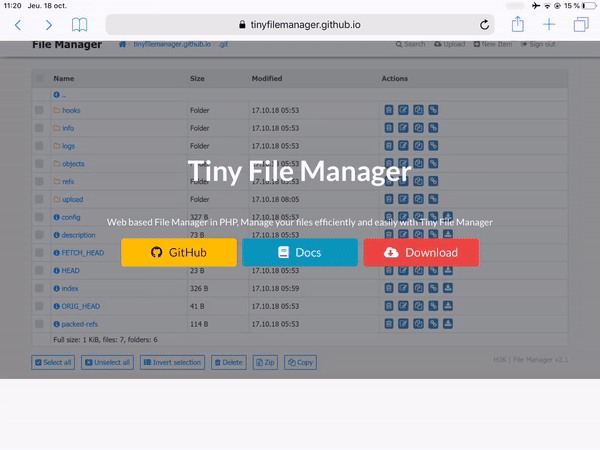Image resolution: width=600 pixels, height=450 pixels.
Task: Open the hooks folder link
Action: click(x=71, y=110)
